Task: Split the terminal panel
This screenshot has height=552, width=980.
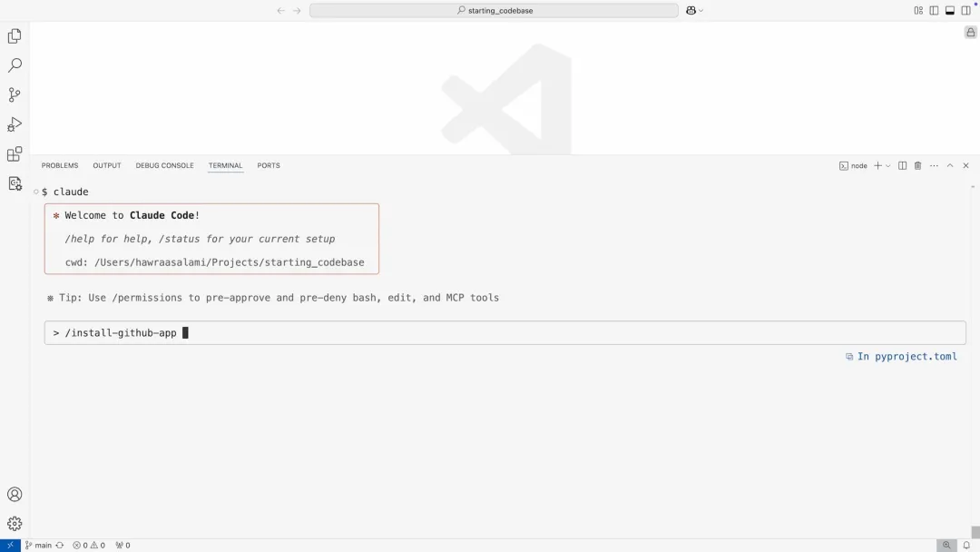Action: click(902, 165)
